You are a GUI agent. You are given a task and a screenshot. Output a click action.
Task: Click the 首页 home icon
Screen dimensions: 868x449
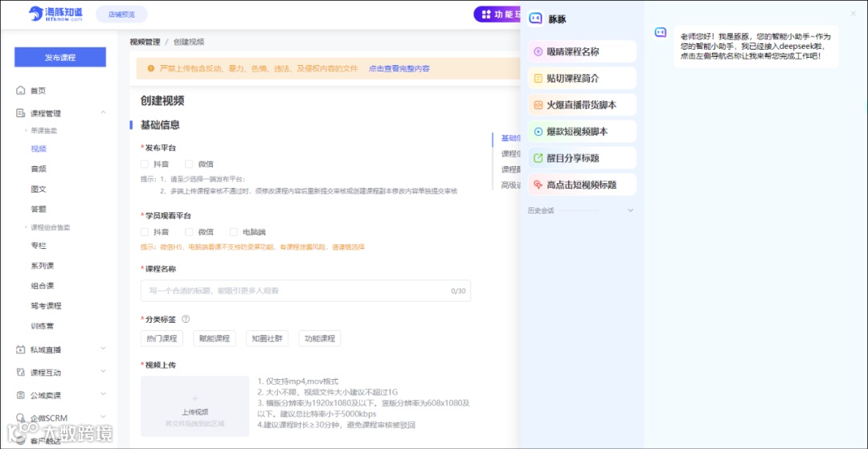point(20,90)
